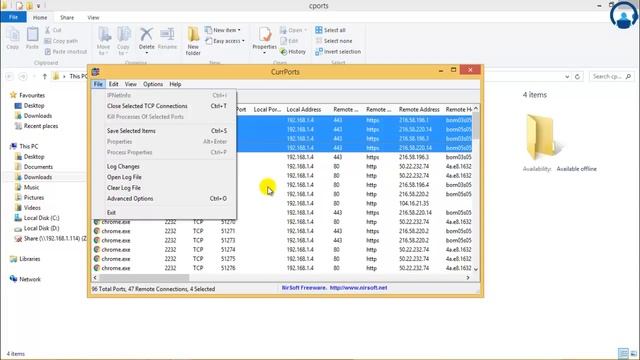Click Cut in the Clipboard group

pyautogui.click(x=53, y=30)
